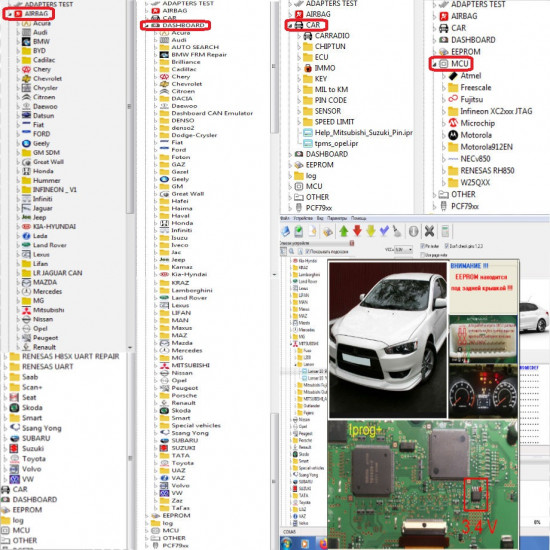Select the 'Dashboard CAN Emulator' entry
The image size is (550, 550).
207,113
